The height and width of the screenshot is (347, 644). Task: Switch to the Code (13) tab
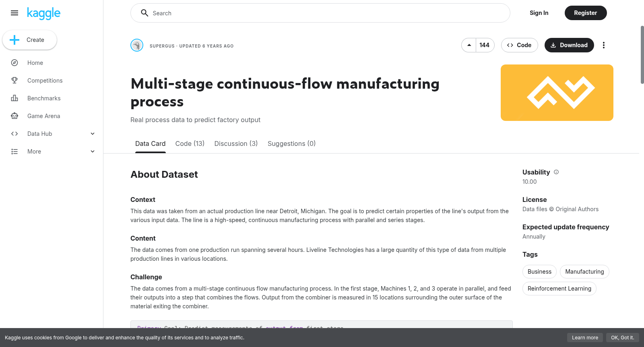click(190, 143)
